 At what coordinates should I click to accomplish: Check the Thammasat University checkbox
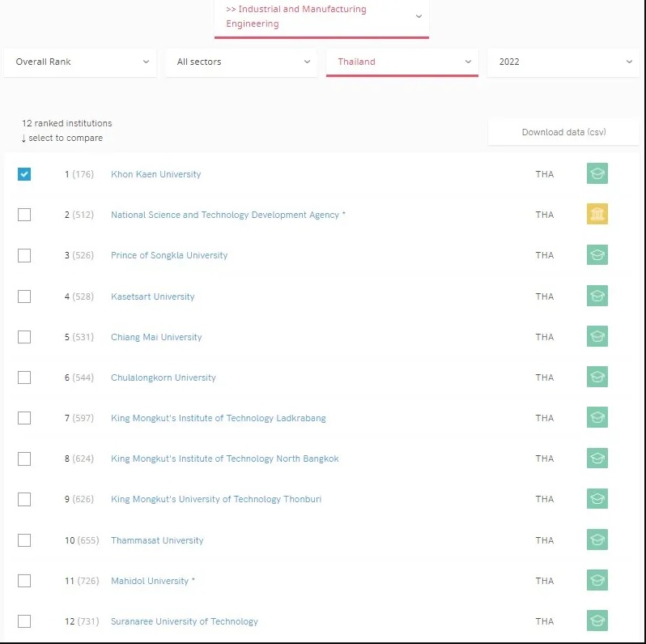24,540
